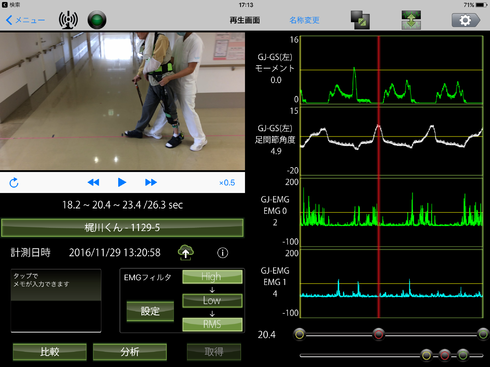Open EMG filter 設定 button
490x367 pixels.
(150, 311)
